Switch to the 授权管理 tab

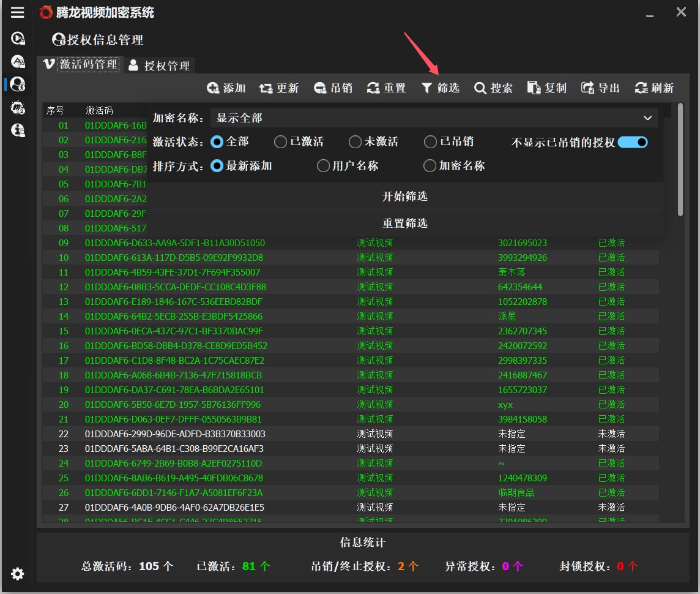pos(159,66)
